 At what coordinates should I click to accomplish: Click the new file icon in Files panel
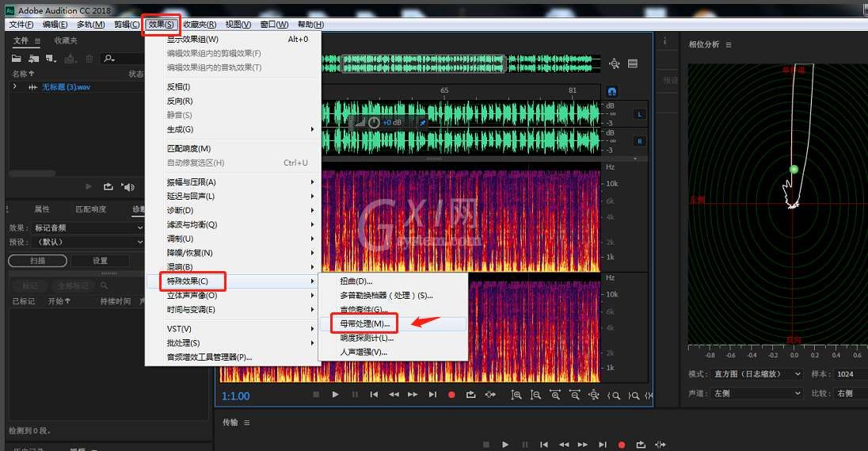tap(51, 58)
